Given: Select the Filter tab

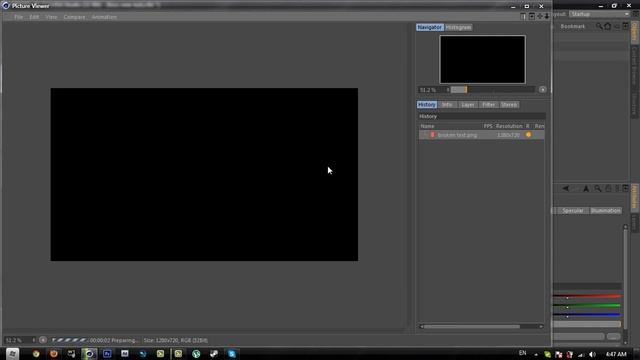Looking at the screenshot, I should pos(488,105).
